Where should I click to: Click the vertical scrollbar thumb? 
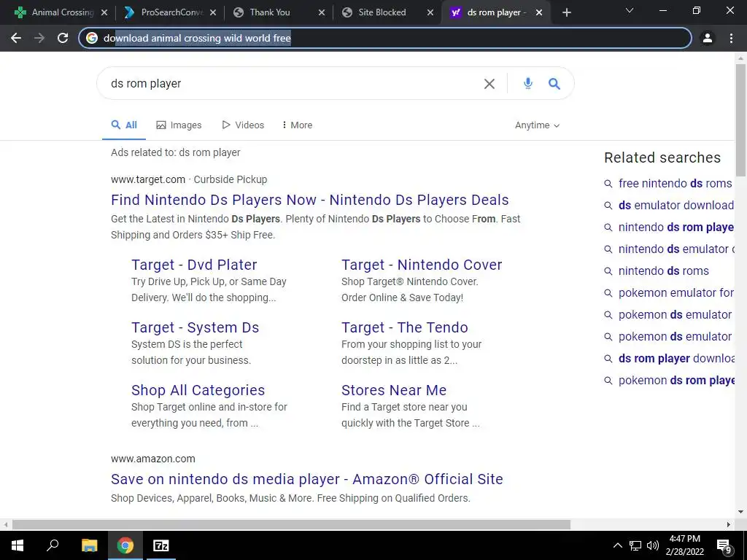[x=740, y=120]
